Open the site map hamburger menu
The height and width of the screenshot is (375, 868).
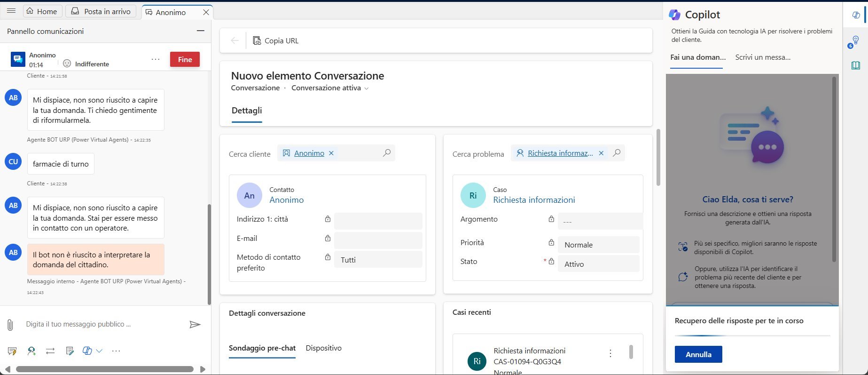(11, 11)
